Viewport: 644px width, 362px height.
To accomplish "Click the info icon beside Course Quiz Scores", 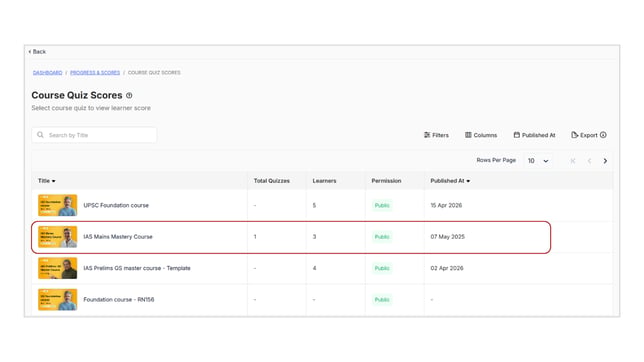I will pos(129,95).
